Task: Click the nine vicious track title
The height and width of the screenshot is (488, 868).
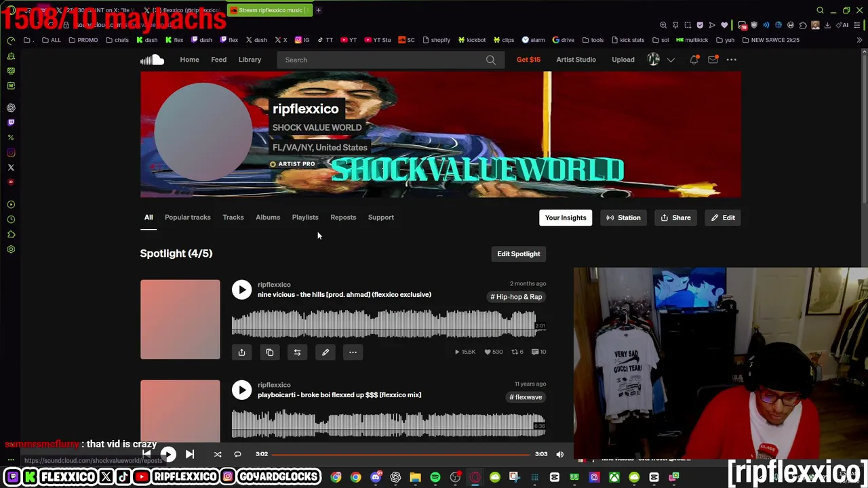Action: tap(344, 295)
